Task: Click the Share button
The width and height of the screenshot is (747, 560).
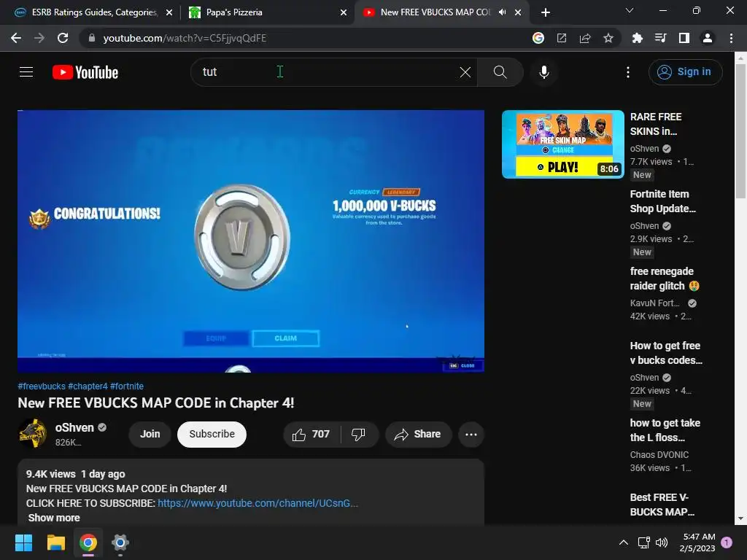Action: click(418, 435)
